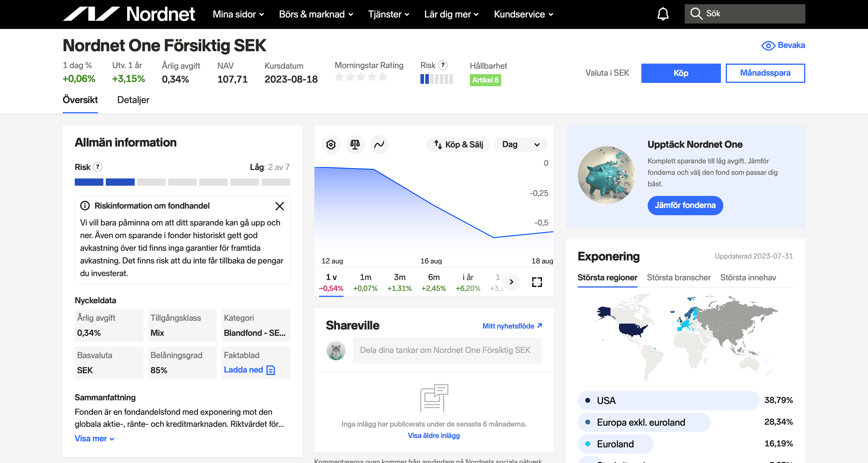Close the Riskinformation om fondhandel notice
The height and width of the screenshot is (463, 868).
pos(279,206)
